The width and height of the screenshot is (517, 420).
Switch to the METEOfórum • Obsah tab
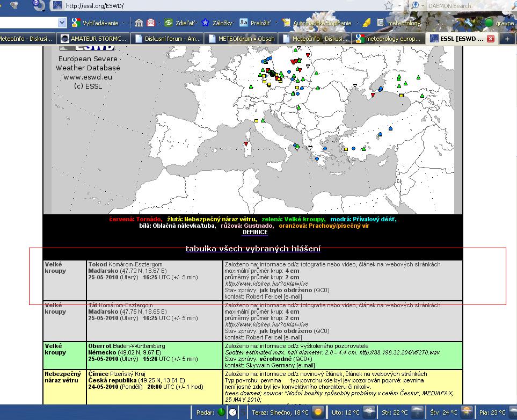tap(242, 39)
